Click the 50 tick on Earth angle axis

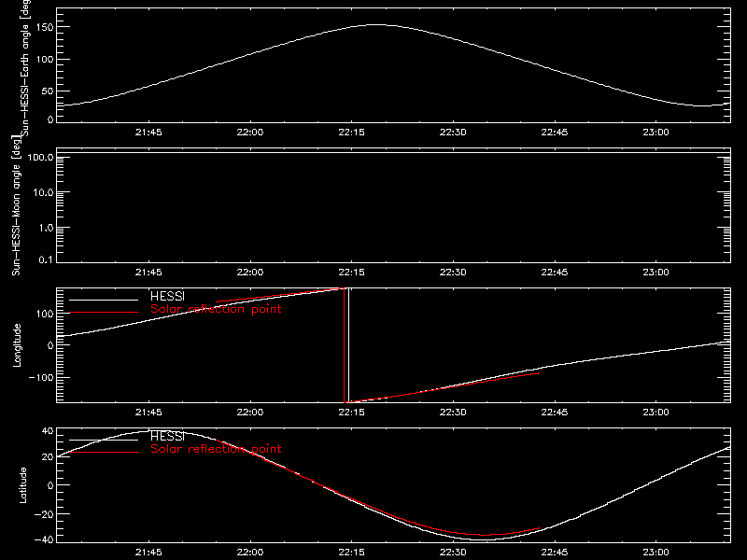pos(48,91)
